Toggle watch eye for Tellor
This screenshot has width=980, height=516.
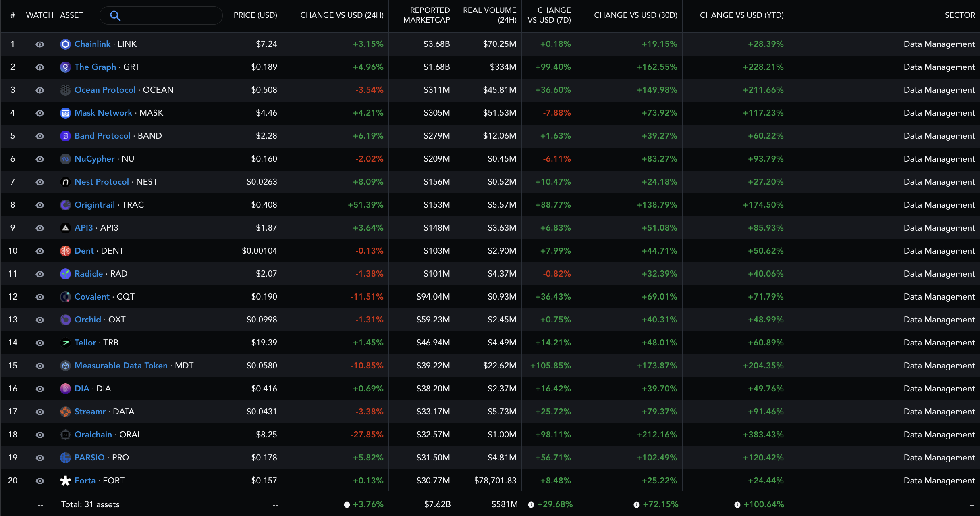[40, 343]
